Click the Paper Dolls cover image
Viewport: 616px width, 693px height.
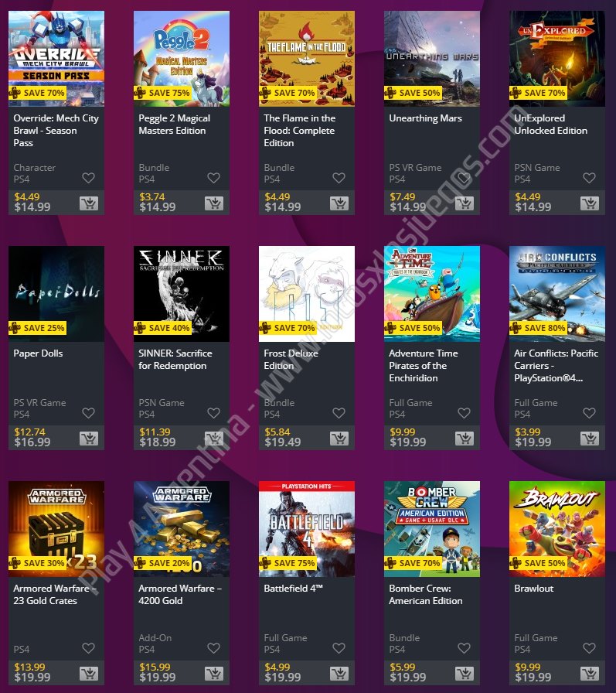coord(56,294)
